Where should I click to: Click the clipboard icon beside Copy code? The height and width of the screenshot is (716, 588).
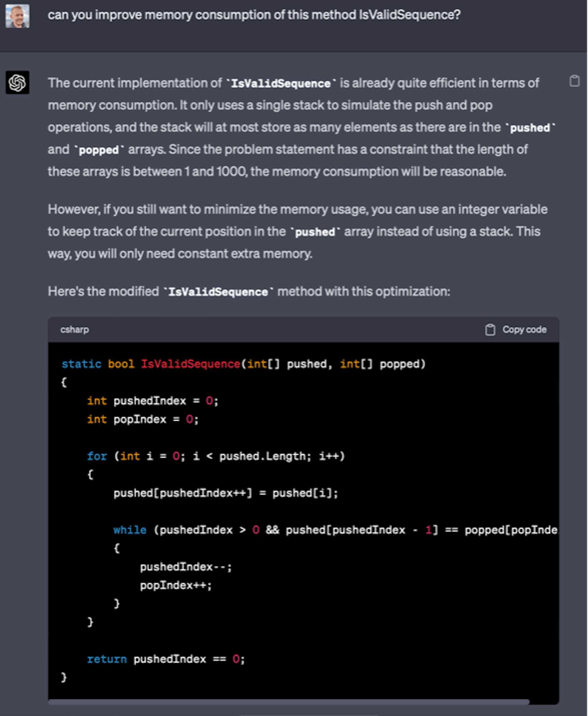point(490,329)
